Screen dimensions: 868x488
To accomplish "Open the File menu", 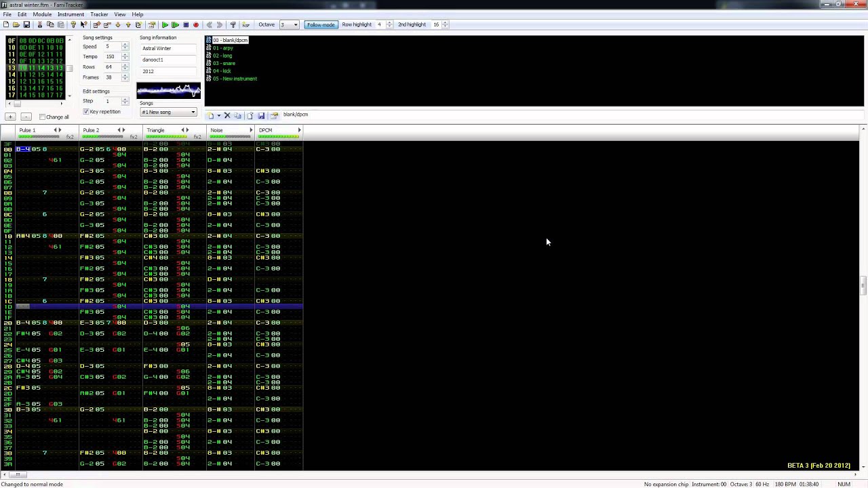I will pyautogui.click(x=7, y=14).
